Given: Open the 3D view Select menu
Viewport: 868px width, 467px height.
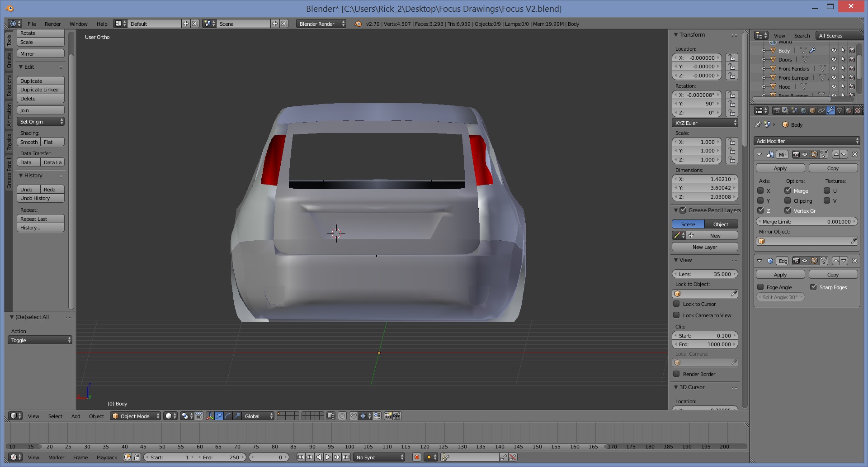Looking at the screenshot, I should 55,416.
